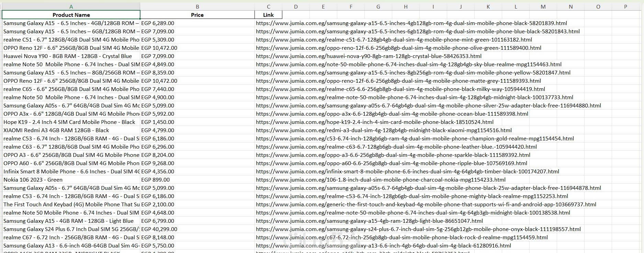Select column B header
Viewport: 644px width, 253px height.
tap(197, 7)
